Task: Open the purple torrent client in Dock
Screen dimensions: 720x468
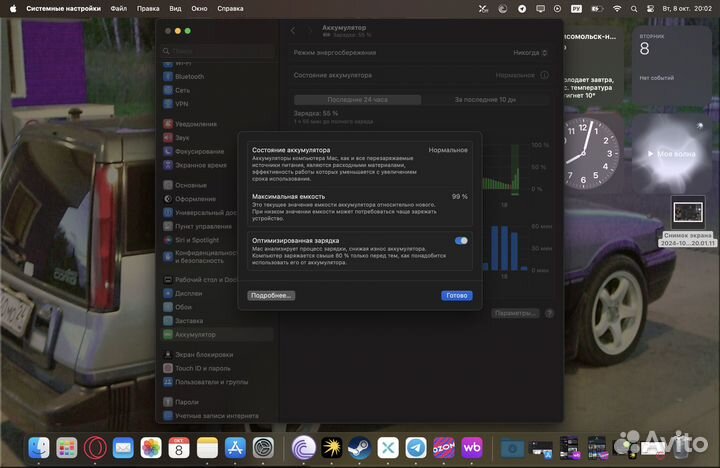Action: coord(304,448)
